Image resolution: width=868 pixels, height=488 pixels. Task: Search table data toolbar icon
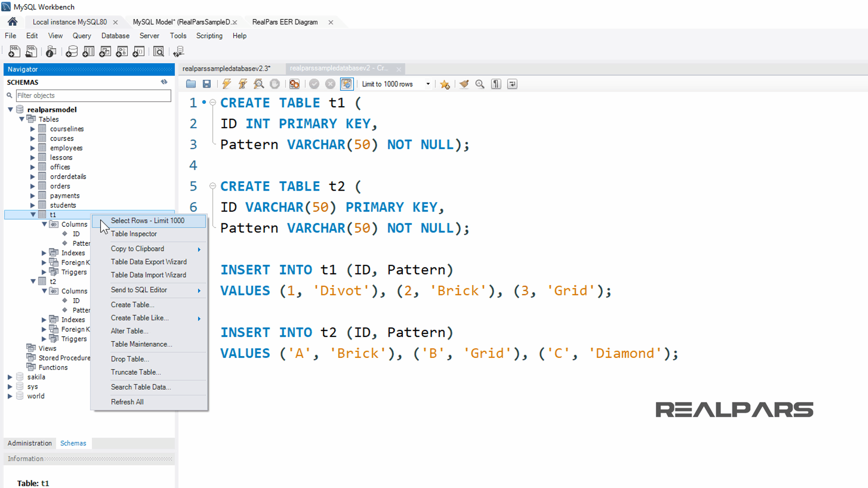(x=158, y=52)
